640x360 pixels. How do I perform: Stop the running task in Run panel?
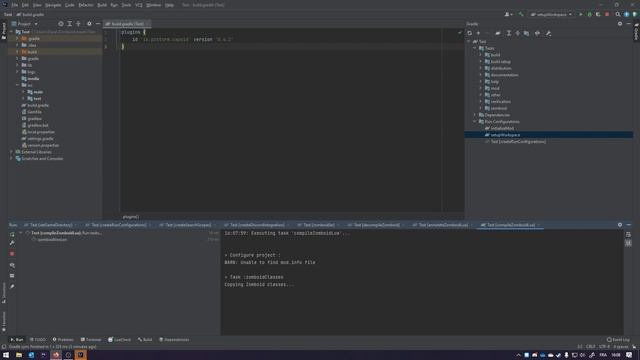(12, 254)
